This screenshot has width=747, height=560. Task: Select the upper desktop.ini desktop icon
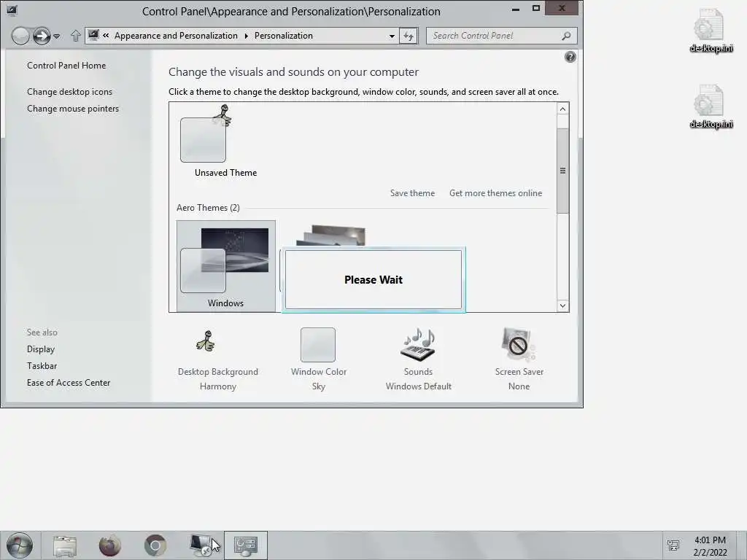tap(711, 30)
